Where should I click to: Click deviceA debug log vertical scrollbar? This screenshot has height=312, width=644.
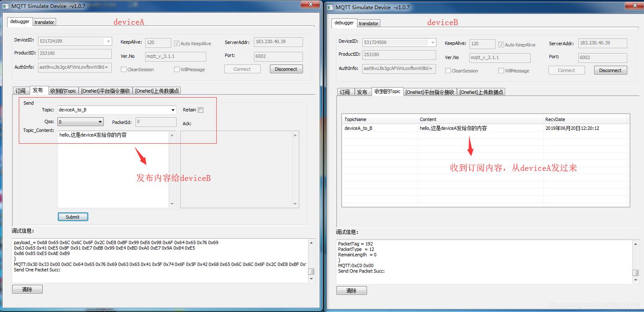[x=311, y=260]
